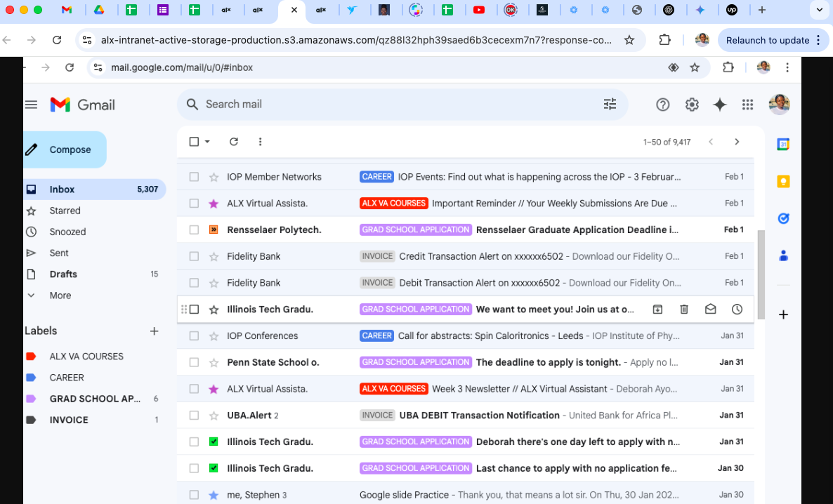This screenshot has width=833, height=504.
Task: Click the Gemini sparkle icon
Action: coord(719,105)
